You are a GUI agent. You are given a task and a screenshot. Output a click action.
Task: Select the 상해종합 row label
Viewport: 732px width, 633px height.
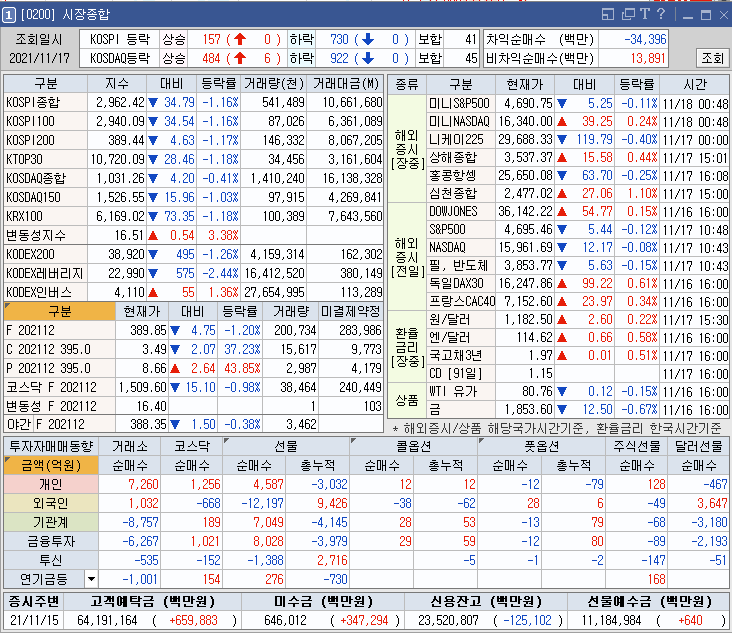tap(460, 157)
